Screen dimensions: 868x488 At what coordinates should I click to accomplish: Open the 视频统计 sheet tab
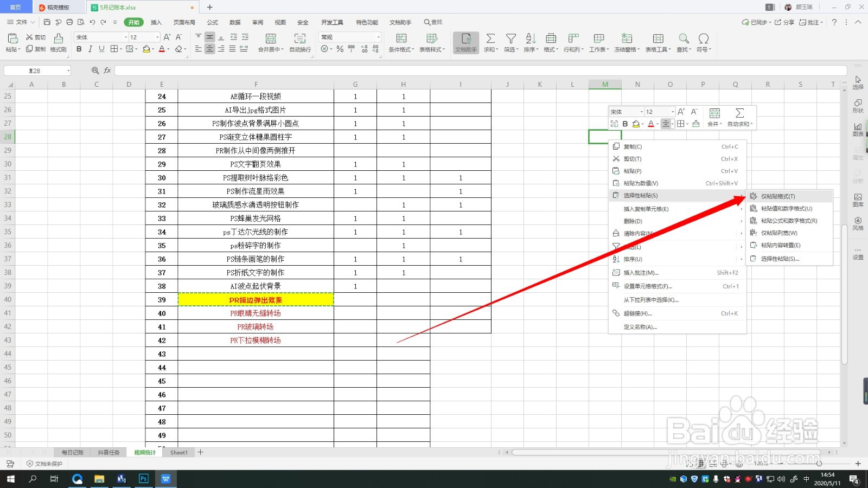[x=145, y=452]
